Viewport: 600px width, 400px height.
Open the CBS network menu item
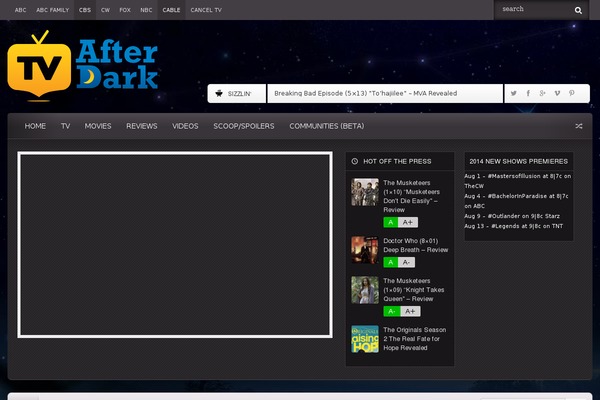[x=85, y=10]
